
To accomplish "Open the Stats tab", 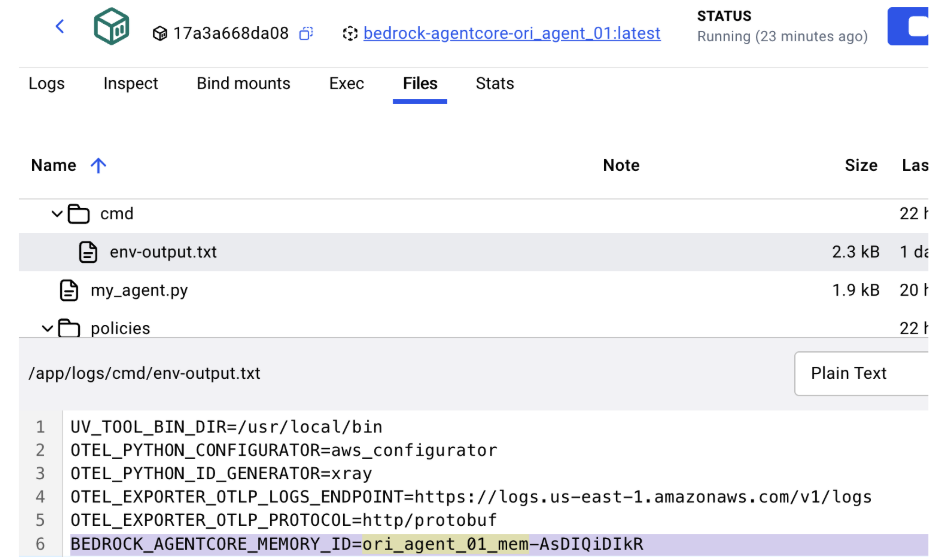I will pyautogui.click(x=494, y=83).
